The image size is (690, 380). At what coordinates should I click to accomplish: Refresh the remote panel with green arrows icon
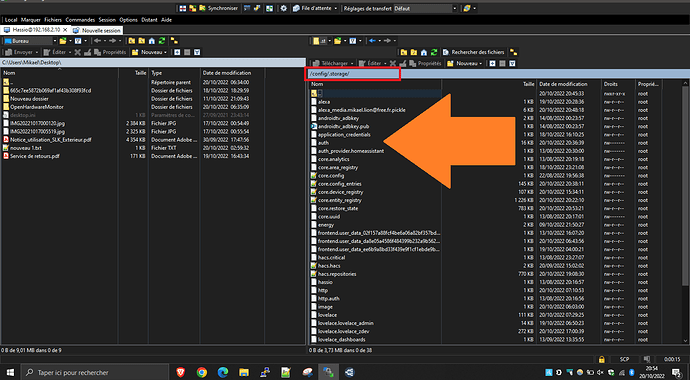tap(434, 52)
